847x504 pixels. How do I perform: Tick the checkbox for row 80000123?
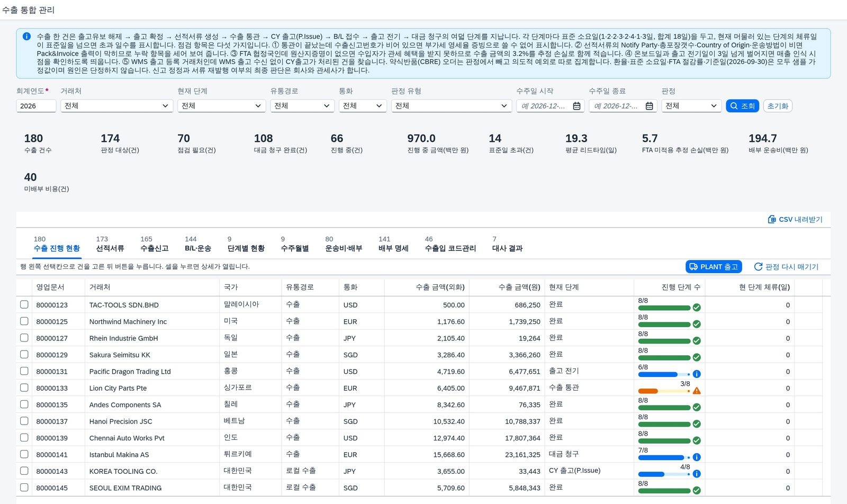24,304
